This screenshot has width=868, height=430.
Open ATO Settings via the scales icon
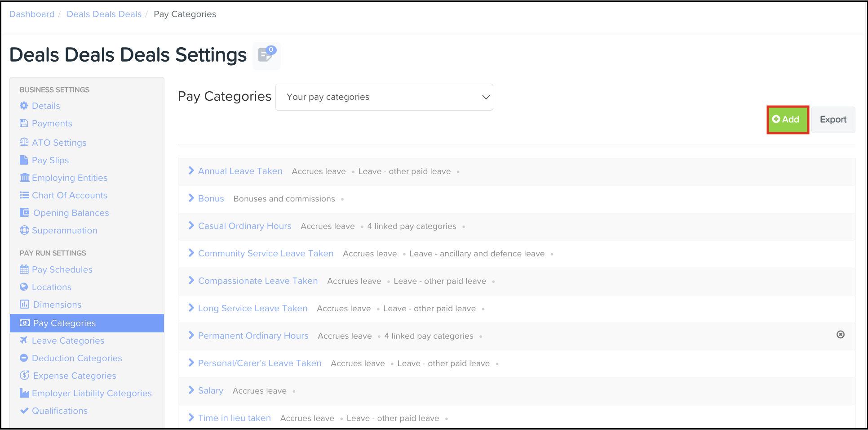pos(24,142)
